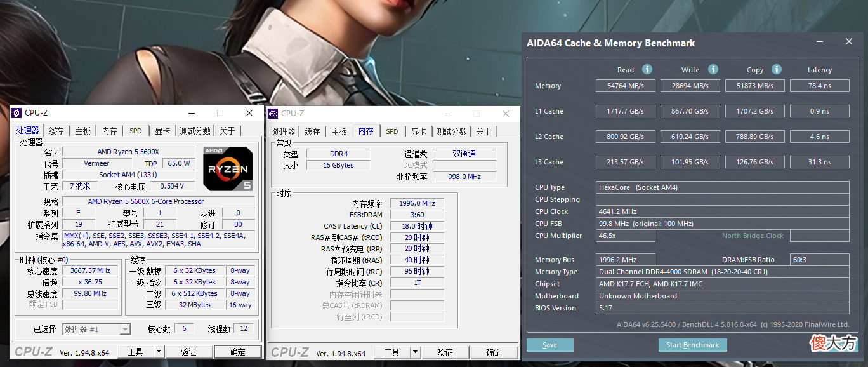Select the BIOS Version 5.17 value
The image size is (868, 367).
pos(723,308)
